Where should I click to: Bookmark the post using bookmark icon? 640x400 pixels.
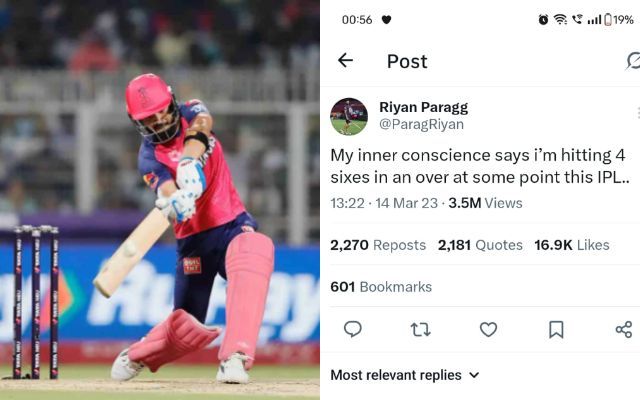click(556, 329)
